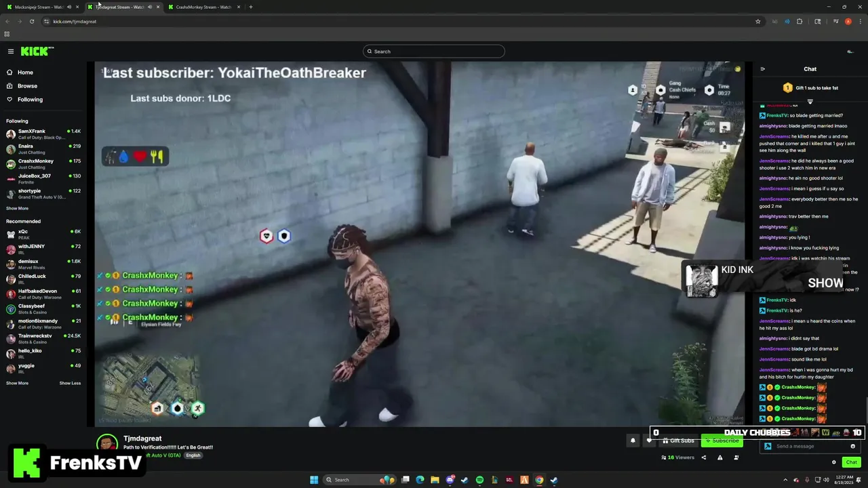
Task: Open JuiceBox_307 channel in Following list
Action: click(x=43, y=179)
